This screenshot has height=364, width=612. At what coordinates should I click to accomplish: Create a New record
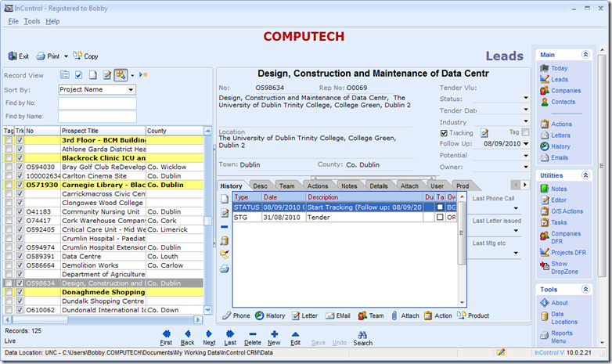pyautogui.click(x=274, y=338)
